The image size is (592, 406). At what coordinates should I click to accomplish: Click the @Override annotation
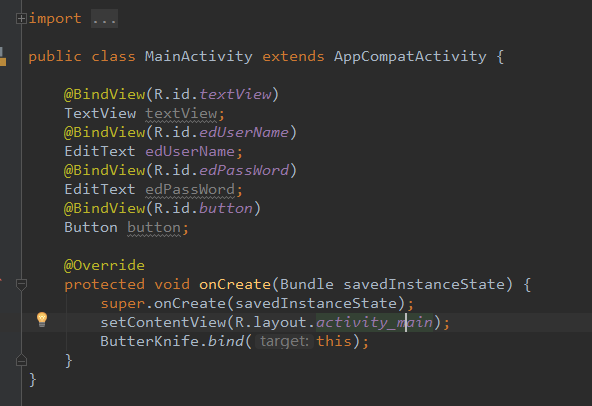(104, 266)
